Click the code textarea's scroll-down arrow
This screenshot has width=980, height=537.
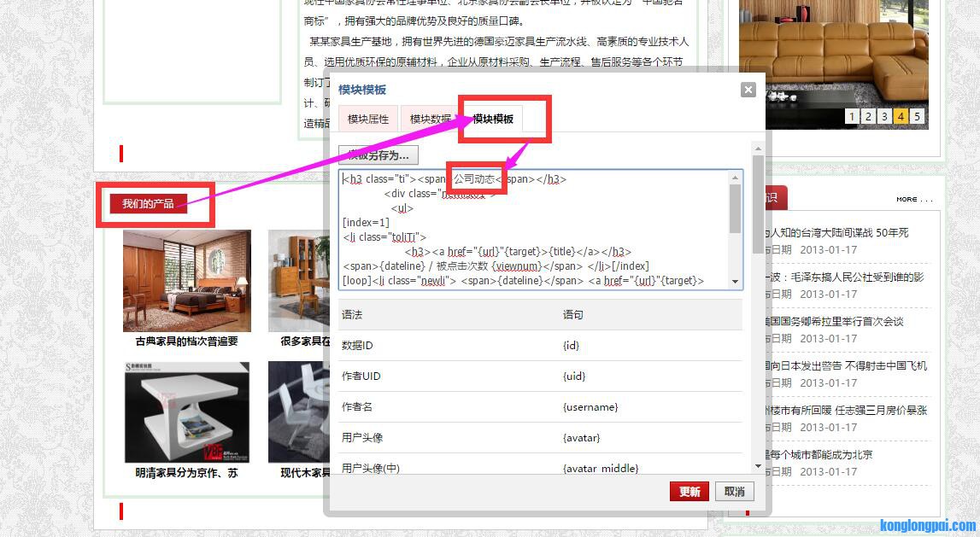(735, 282)
